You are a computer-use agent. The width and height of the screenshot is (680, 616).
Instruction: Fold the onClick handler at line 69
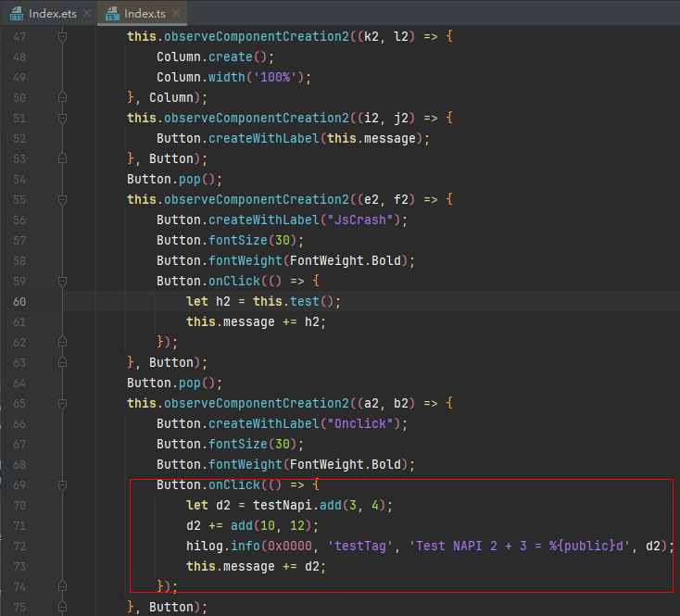click(62, 484)
